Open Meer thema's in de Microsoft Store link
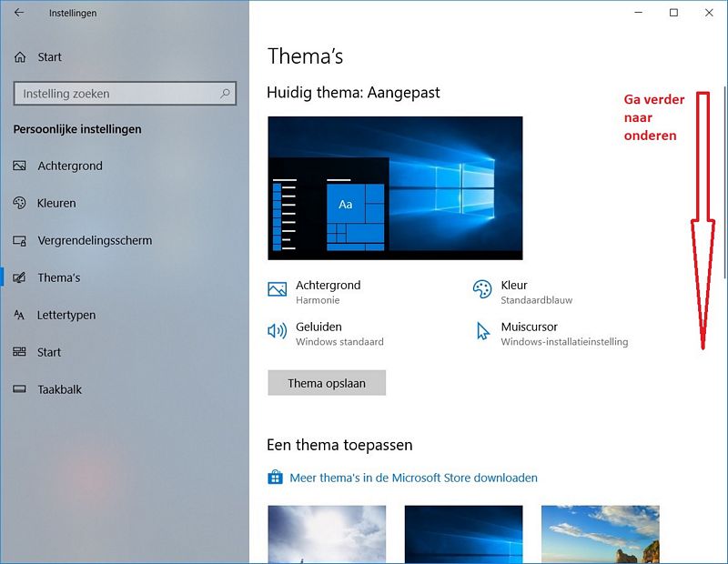 pyautogui.click(x=413, y=478)
